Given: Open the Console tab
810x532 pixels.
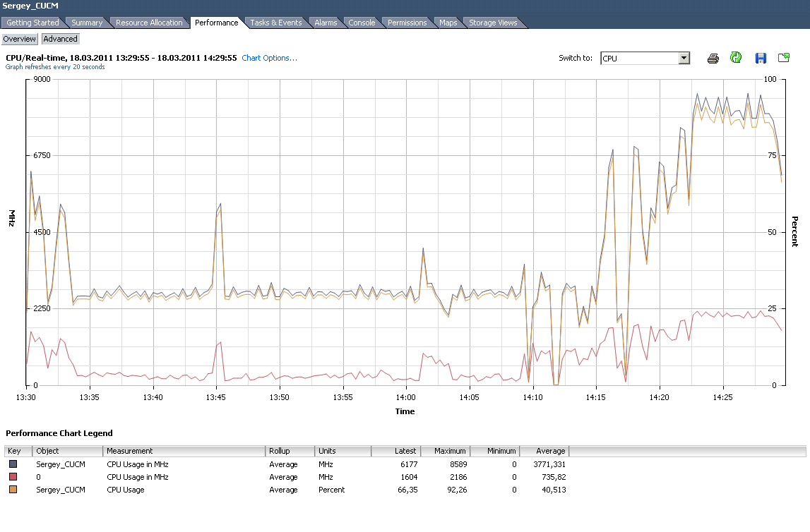Looking at the screenshot, I should pos(362,23).
